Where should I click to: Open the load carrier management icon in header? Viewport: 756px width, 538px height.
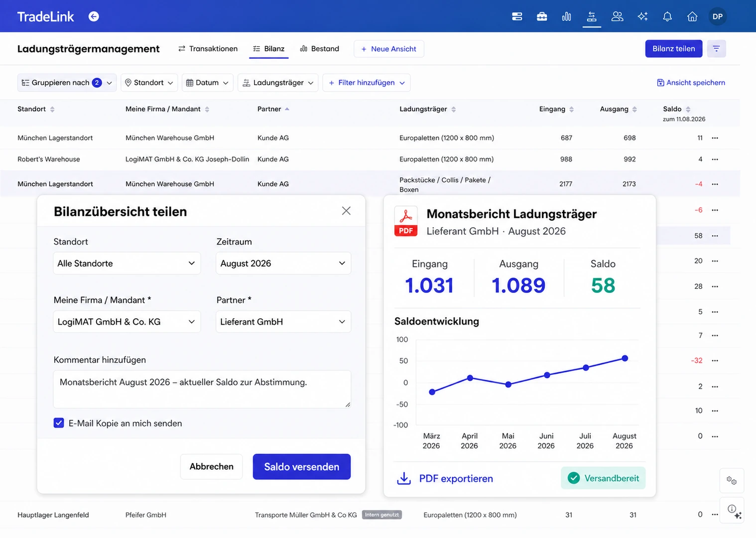pos(592,16)
